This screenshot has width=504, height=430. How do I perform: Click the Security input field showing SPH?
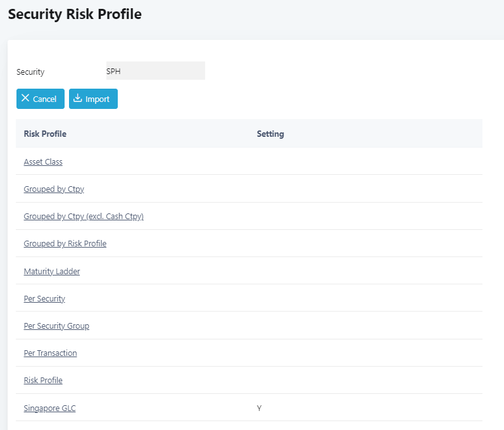point(156,71)
